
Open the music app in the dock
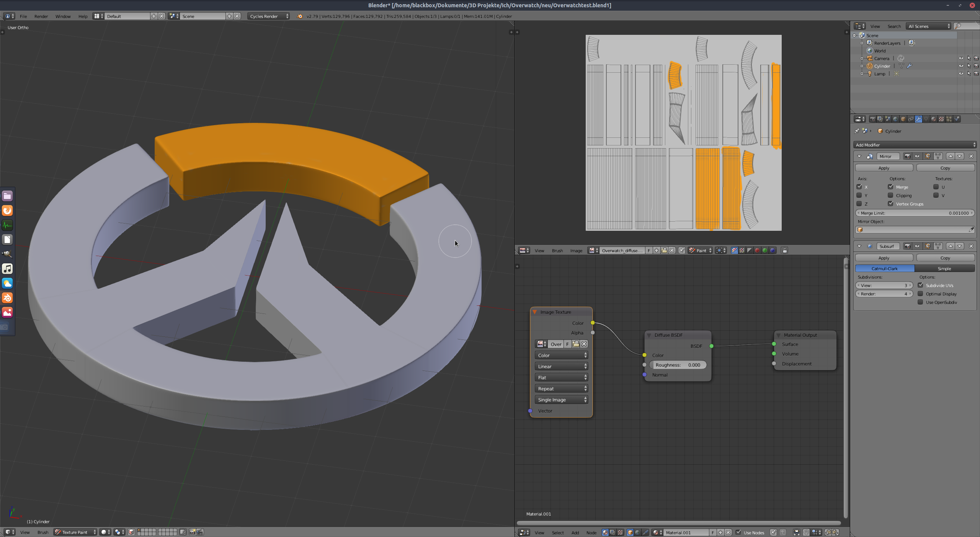(7, 269)
